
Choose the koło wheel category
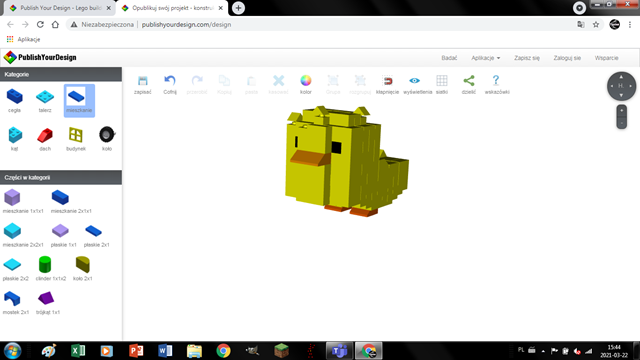(107, 135)
